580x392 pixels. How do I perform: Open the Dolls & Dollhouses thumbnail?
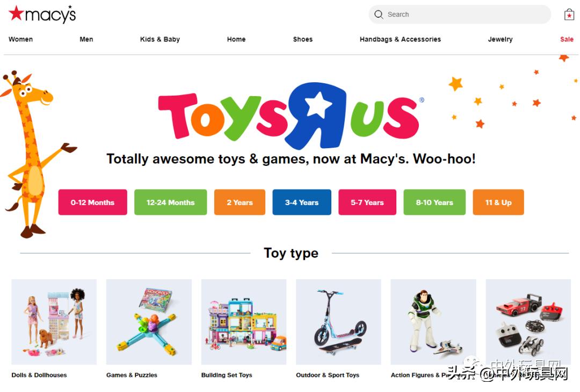[x=54, y=322]
